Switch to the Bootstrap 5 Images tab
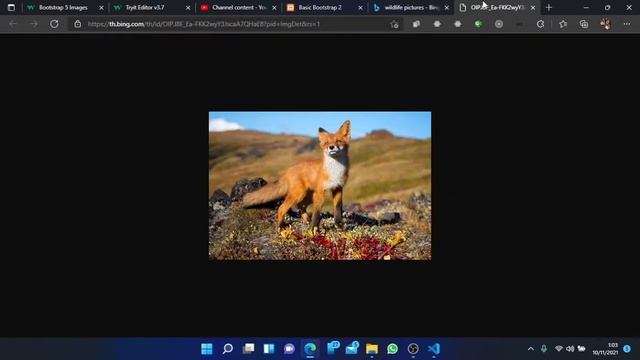 point(63,7)
